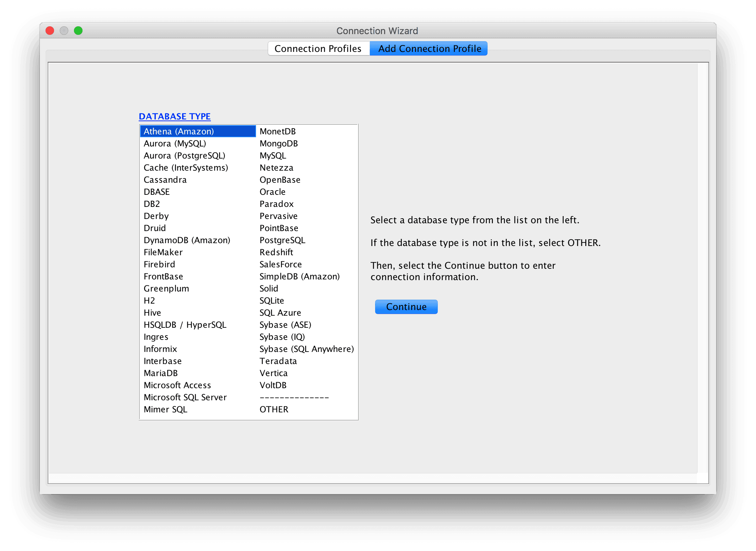Pick Mimer SQL database type
Image resolution: width=756 pixels, height=551 pixels.
point(198,409)
